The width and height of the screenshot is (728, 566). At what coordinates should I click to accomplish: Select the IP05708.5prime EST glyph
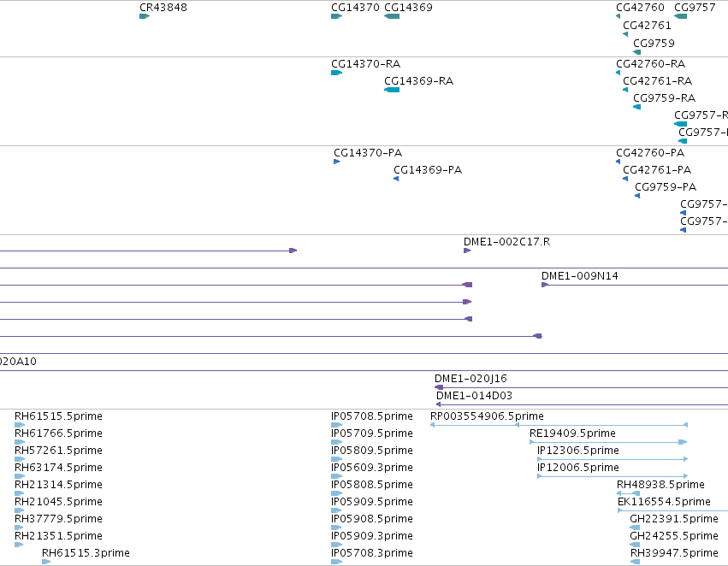tap(336, 425)
